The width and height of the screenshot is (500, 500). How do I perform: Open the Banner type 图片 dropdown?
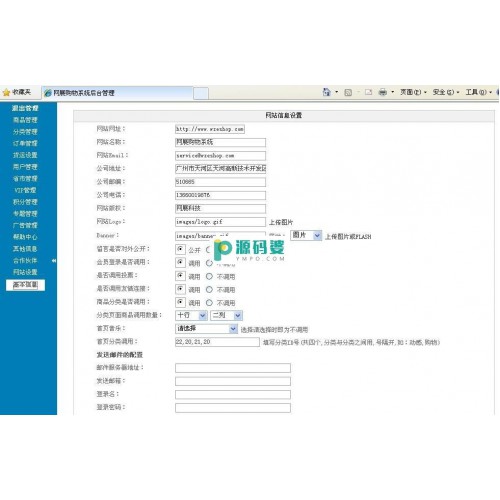(x=306, y=236)
